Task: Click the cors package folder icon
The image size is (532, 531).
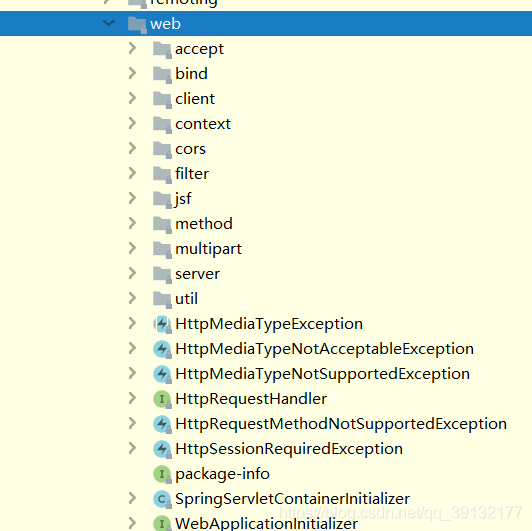Action: (x=162, y=150)
